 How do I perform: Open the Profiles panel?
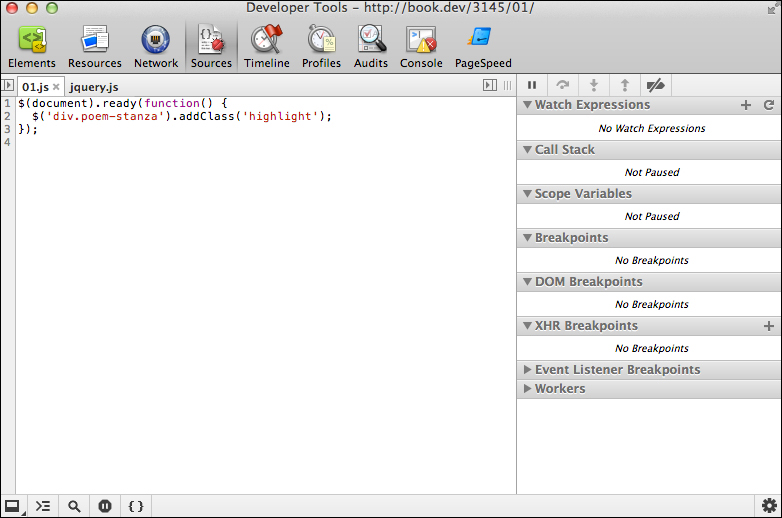[x=321, y=47]
